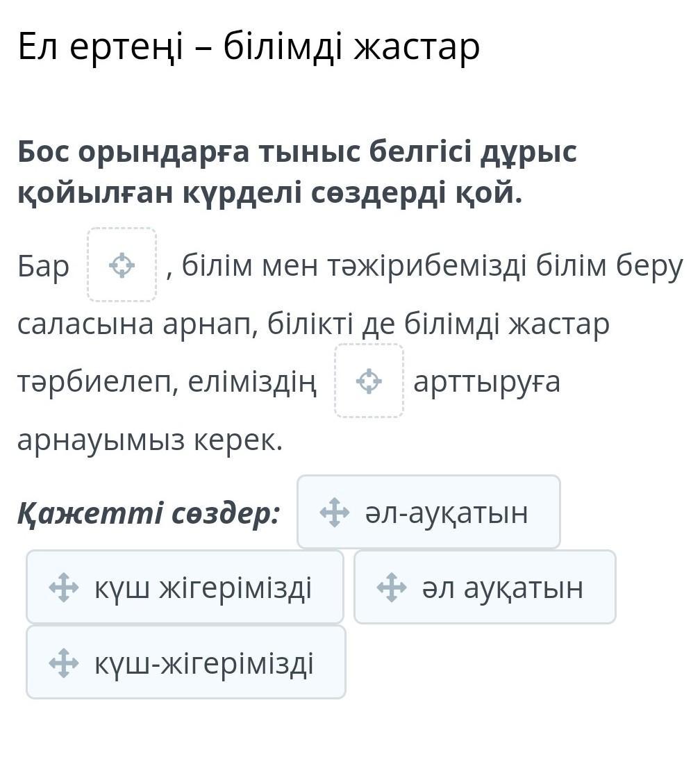This screenshot has height=764, width=700.
Task: Click the text 'тәрбиелеп, еліміздің' before the second blank
Action: click(x=167, y=383)
